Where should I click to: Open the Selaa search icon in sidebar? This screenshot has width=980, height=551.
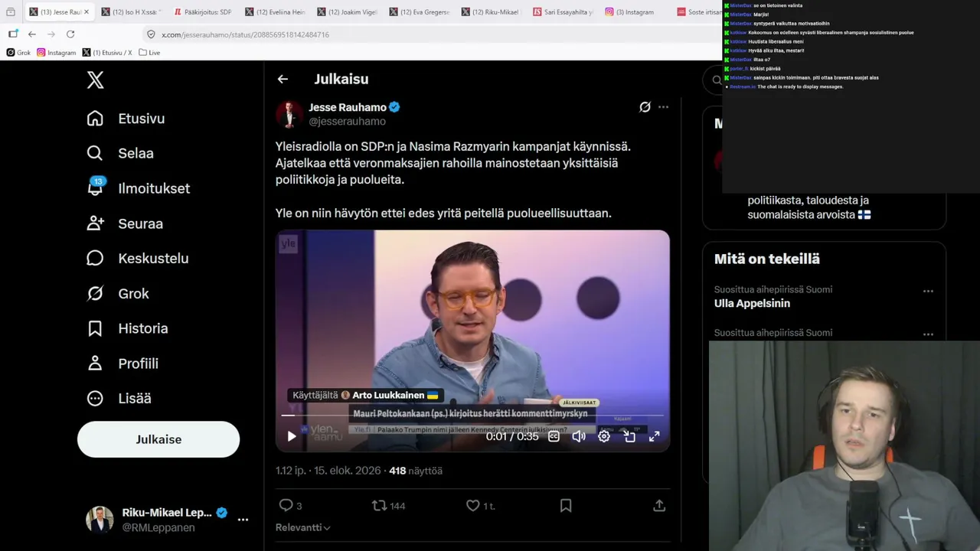tap(95, 153)
